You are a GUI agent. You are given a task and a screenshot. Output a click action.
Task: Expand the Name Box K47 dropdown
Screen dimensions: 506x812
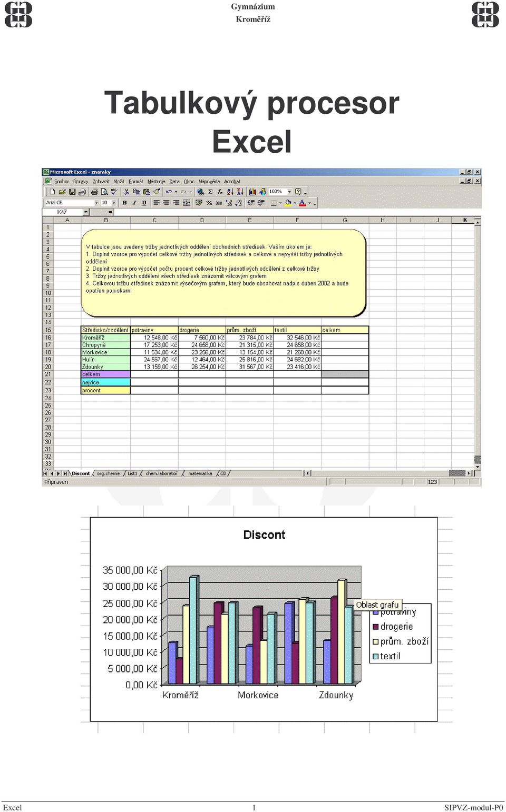[x=86, y=212]
